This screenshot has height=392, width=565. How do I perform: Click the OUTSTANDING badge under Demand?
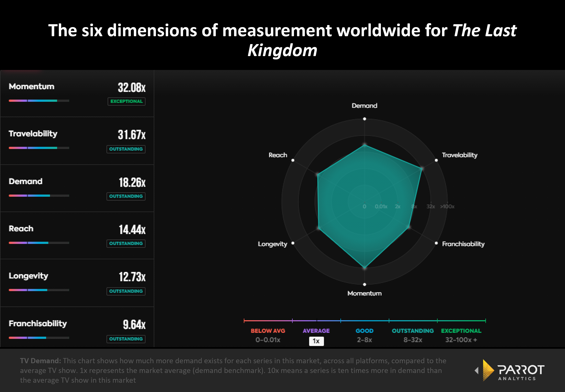click(x=126, y=196)
